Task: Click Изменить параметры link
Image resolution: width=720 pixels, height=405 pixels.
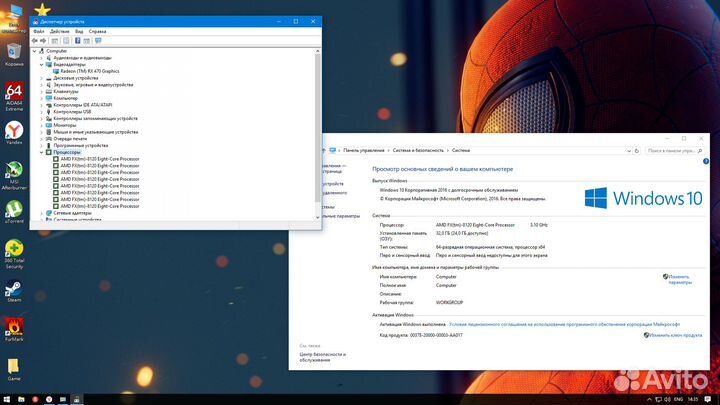Action: click(678, 280)
